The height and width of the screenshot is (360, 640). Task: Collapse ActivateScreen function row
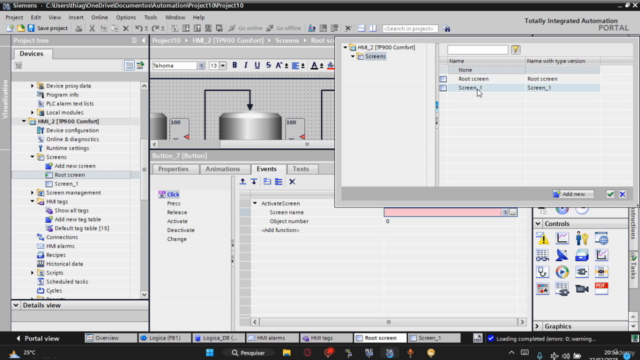[x=255, y=203]
